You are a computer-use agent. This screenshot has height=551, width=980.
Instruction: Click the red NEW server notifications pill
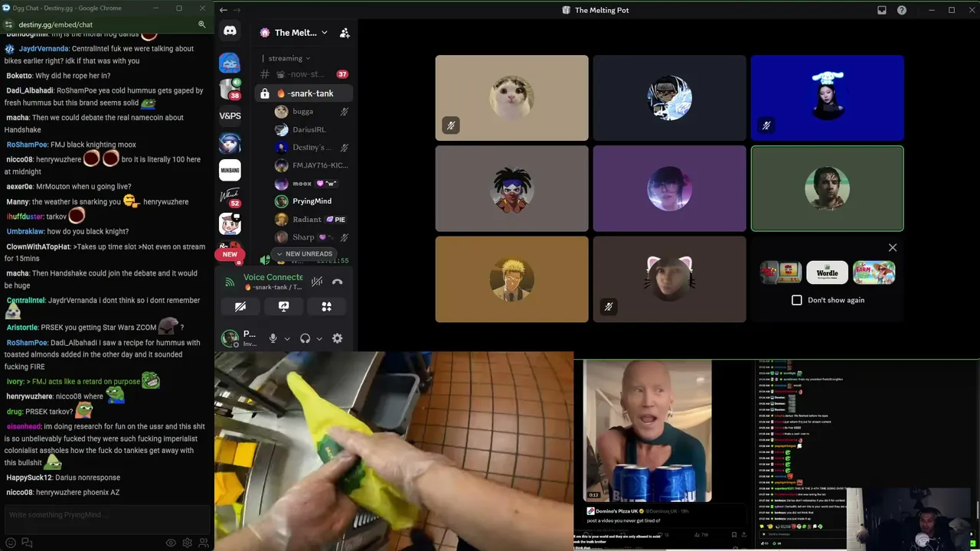(230, 254)
